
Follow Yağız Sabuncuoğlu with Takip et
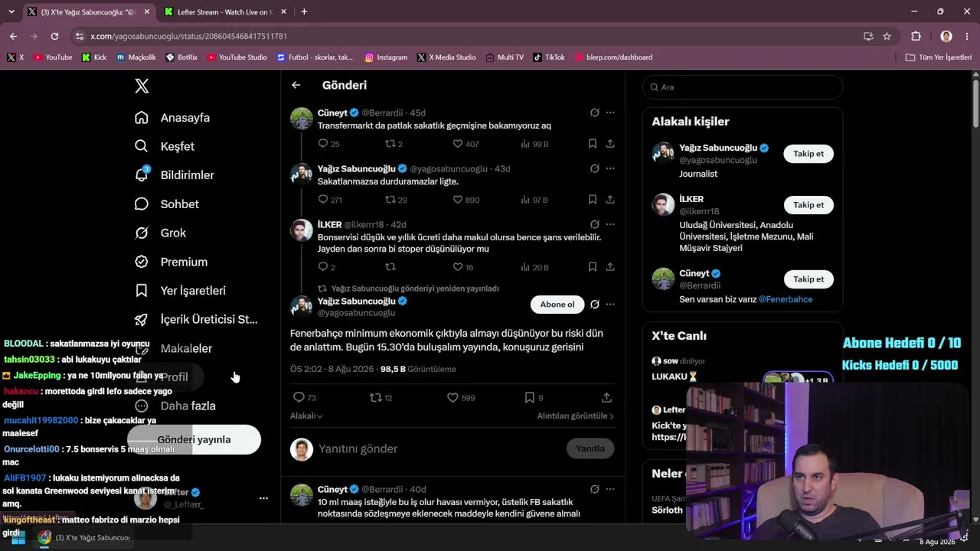click(808, 154)
